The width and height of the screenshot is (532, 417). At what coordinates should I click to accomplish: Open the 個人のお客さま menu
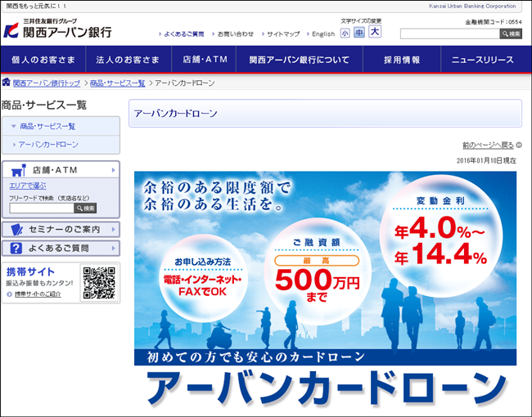tap(43, 60)
